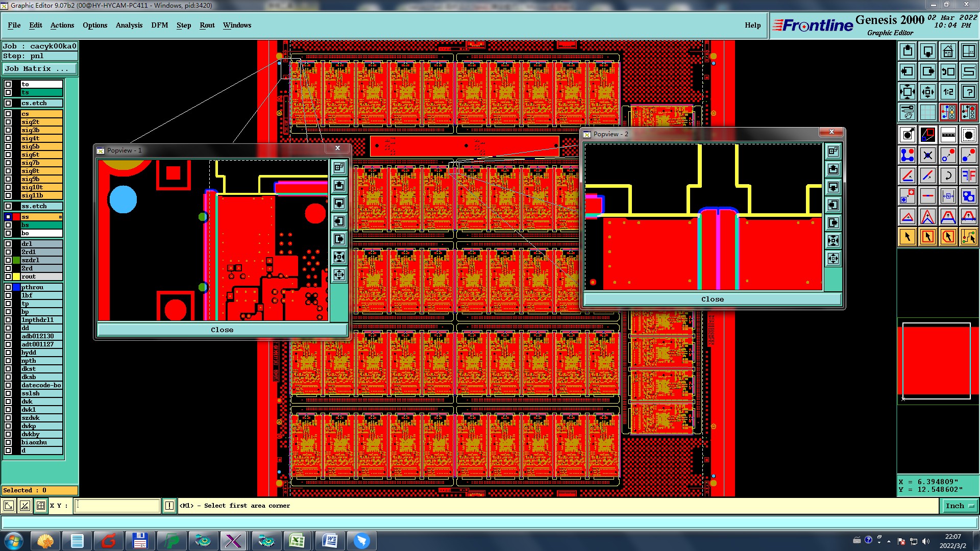This screenshot has width=980, height=551.
Task: Click the grid display icon
Action: (927, 112)
